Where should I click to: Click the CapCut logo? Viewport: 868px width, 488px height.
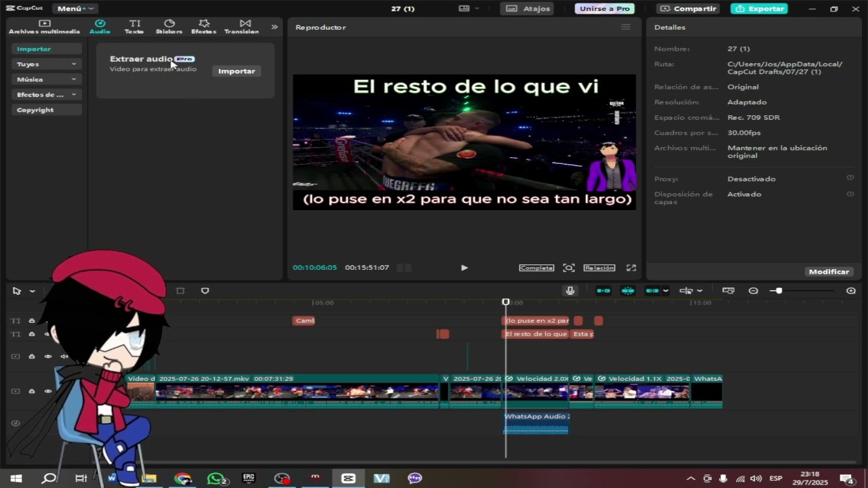click(24, 9)
